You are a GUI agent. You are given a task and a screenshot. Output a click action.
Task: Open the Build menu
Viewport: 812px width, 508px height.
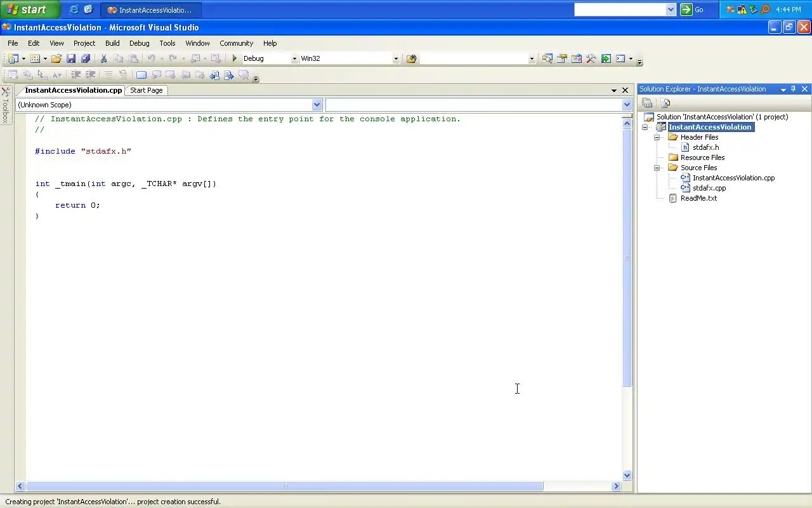point(112,43)
